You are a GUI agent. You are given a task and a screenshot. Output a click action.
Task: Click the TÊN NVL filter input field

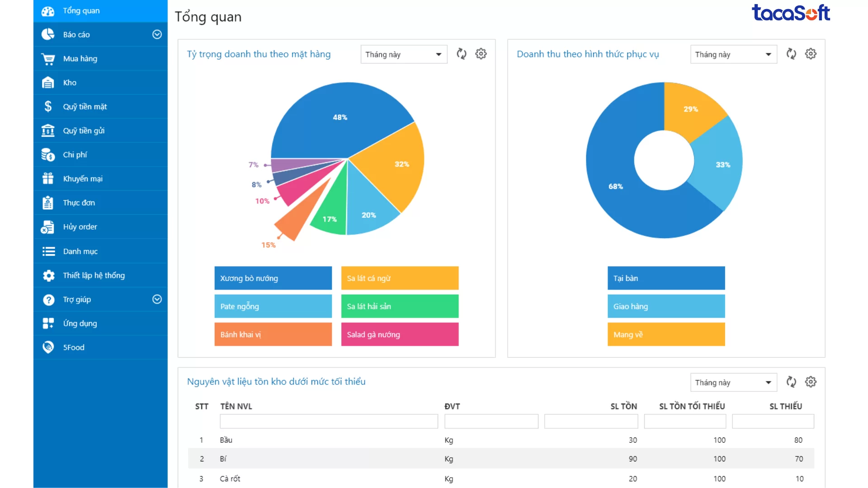click(329, 421)
